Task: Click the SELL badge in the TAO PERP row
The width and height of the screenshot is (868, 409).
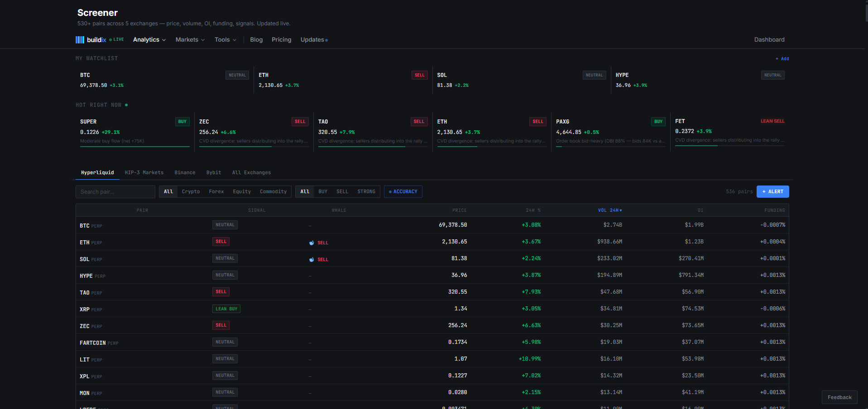Action: point(221,292)
